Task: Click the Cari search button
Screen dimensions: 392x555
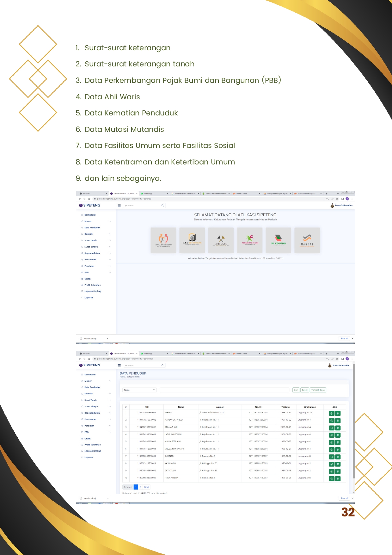Action: point(296,390)
